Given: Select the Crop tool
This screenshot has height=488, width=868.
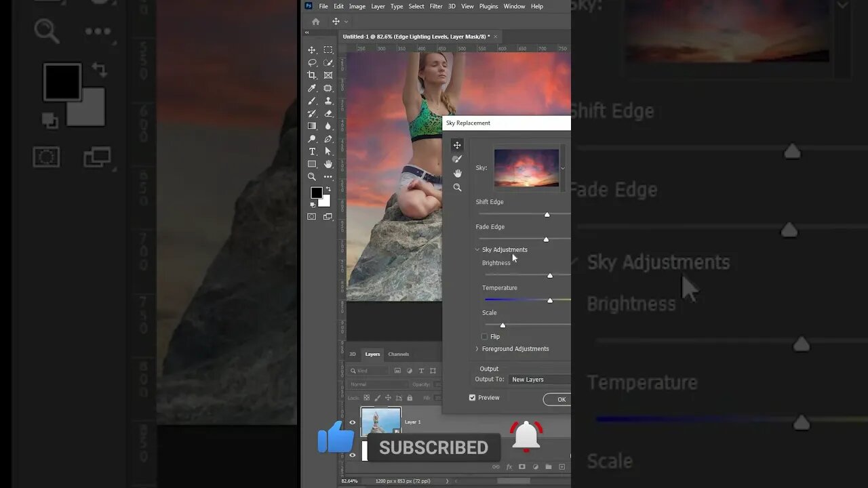Looking at the screenshot, I should [x=312, y=75].
